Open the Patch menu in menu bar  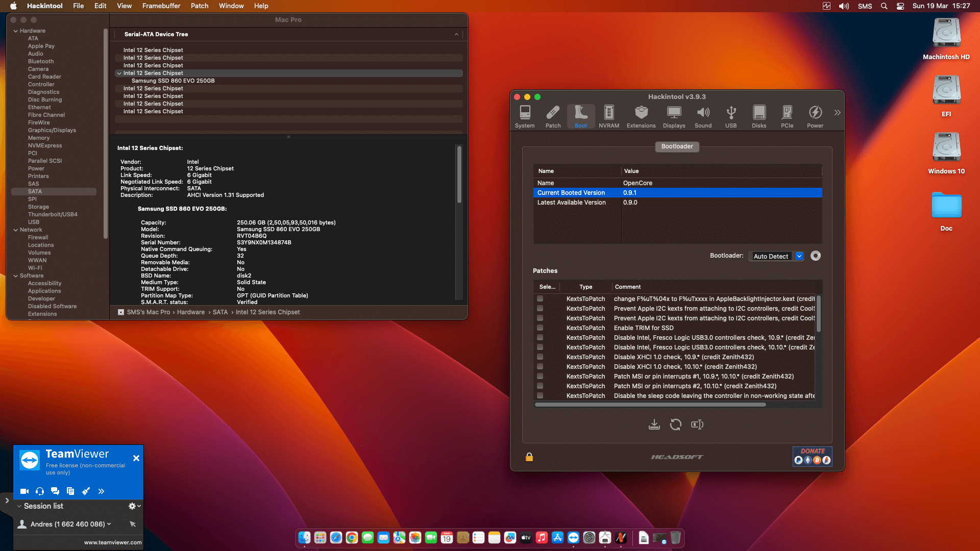coord(200,6)
